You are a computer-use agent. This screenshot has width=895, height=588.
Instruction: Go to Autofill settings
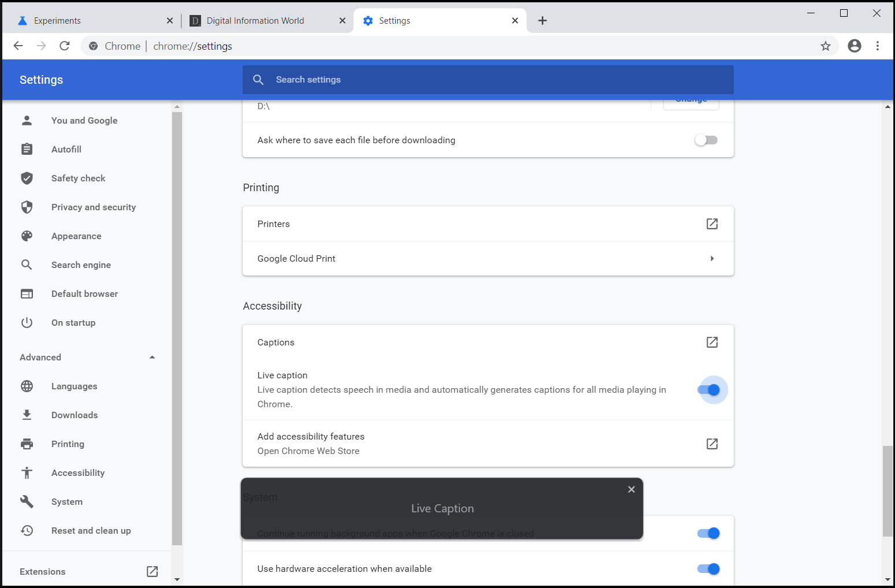pos(66,149)
